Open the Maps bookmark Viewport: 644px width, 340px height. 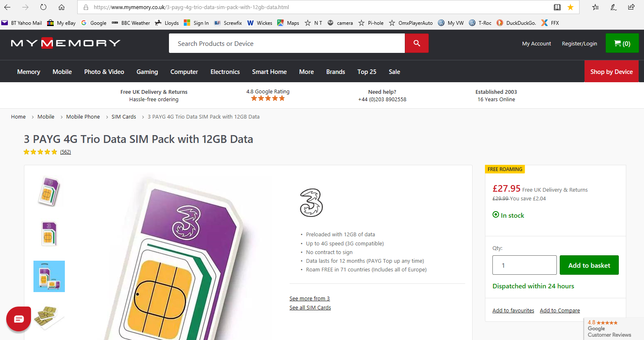288,23
